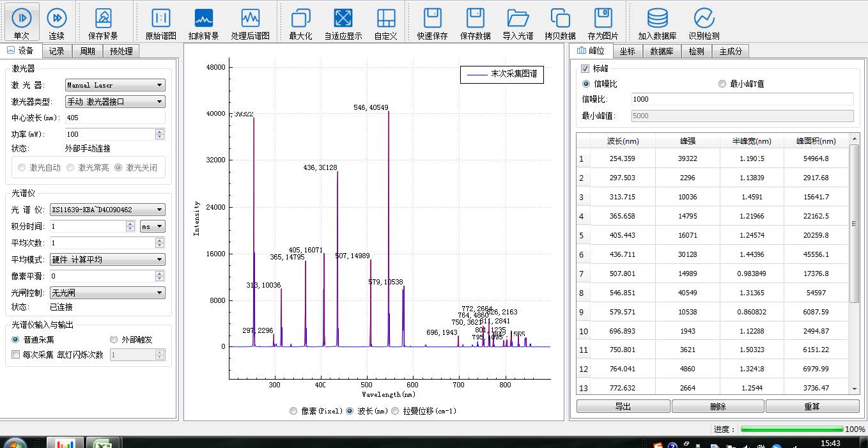The image size is (868, 448).
Task: Start continuous acquisition with 连续
Action: [x=57, y=22]
